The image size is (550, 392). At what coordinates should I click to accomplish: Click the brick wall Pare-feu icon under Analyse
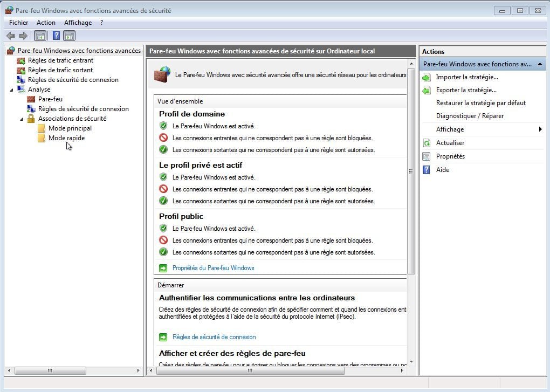coord(31,99)
